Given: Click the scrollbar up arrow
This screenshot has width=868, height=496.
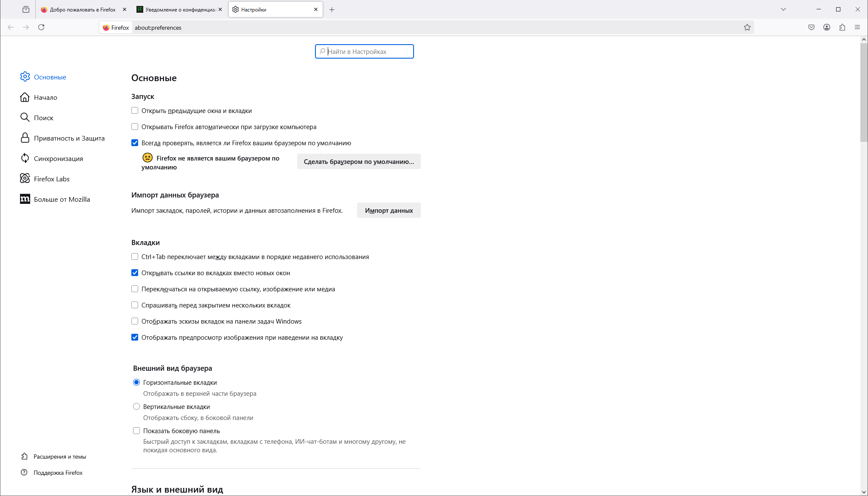Looking at the screenshot, I should click(864, 39).
